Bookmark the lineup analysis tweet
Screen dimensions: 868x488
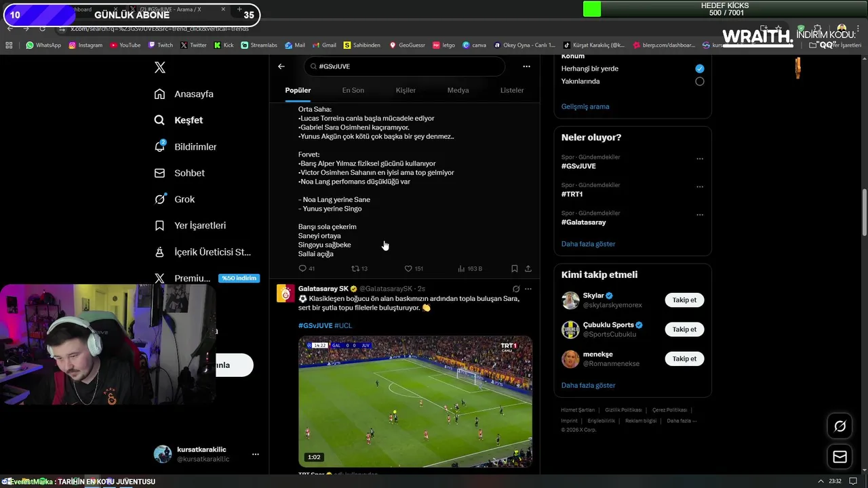[x=514, y=268]
